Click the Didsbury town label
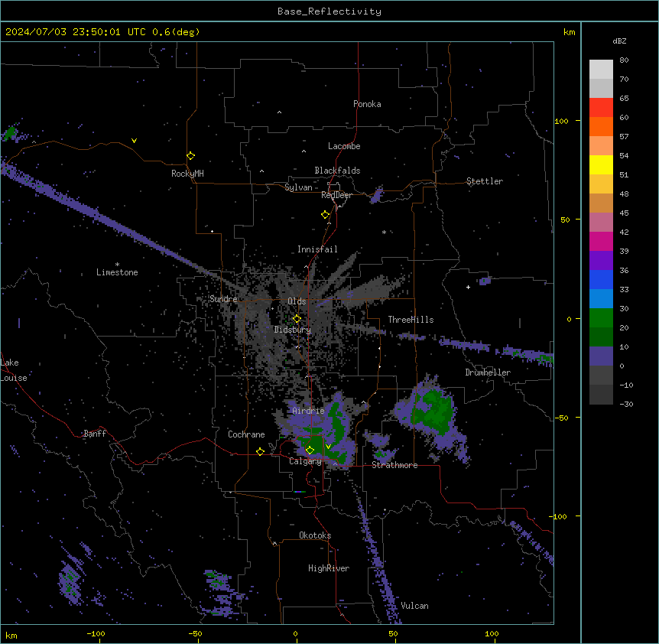This screenshot has width=659, height=644. (293, 330)
